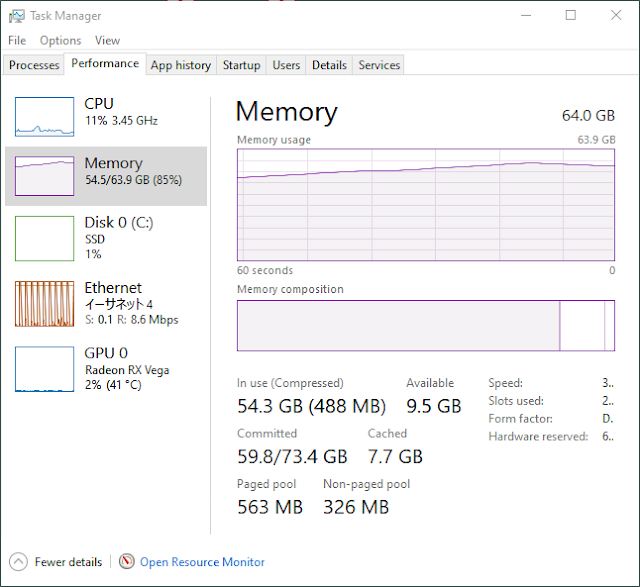The image size is (640, 587).
Task: Select the Memory mini graph in sidebar
Action: (x=44, y=176)
